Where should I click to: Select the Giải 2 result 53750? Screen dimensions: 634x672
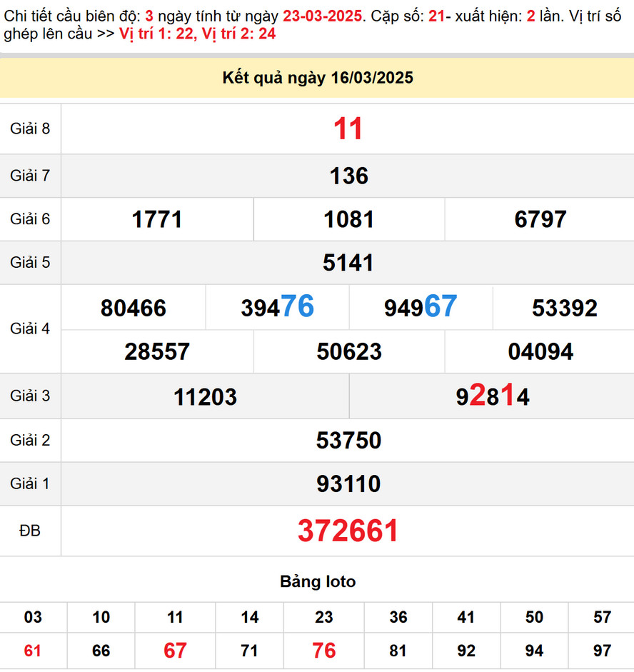pos(348,441)
